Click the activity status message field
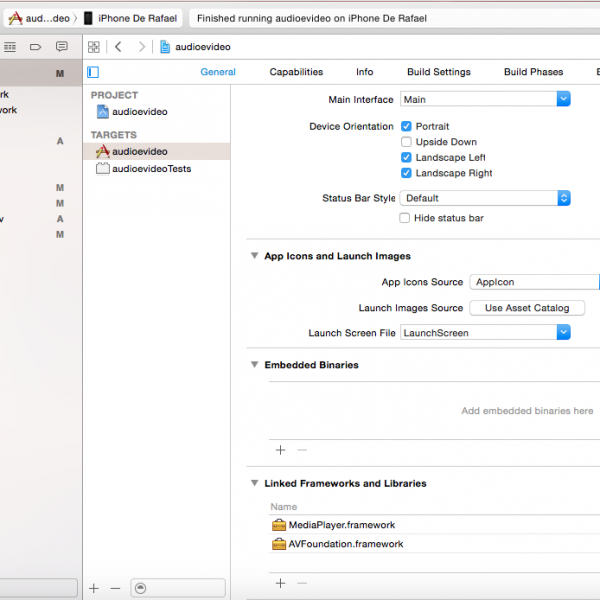Screen dimensions: 600x600 (395, 18)
